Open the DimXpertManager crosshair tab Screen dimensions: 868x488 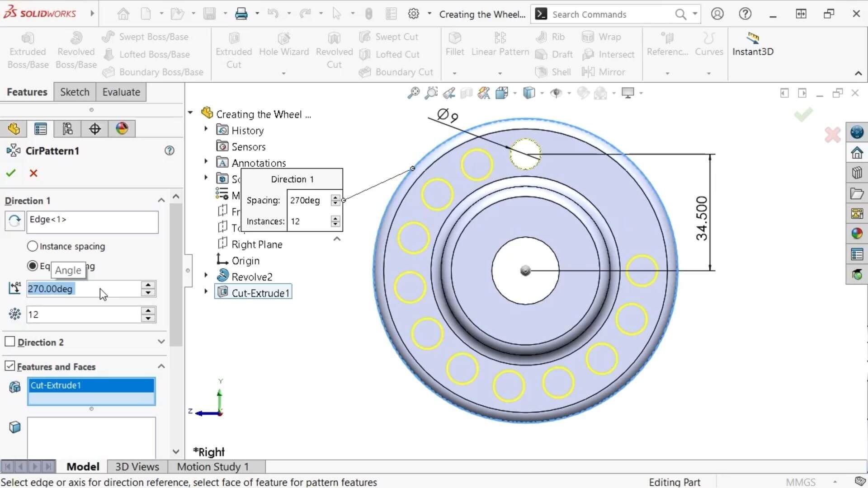click(94, 129)
